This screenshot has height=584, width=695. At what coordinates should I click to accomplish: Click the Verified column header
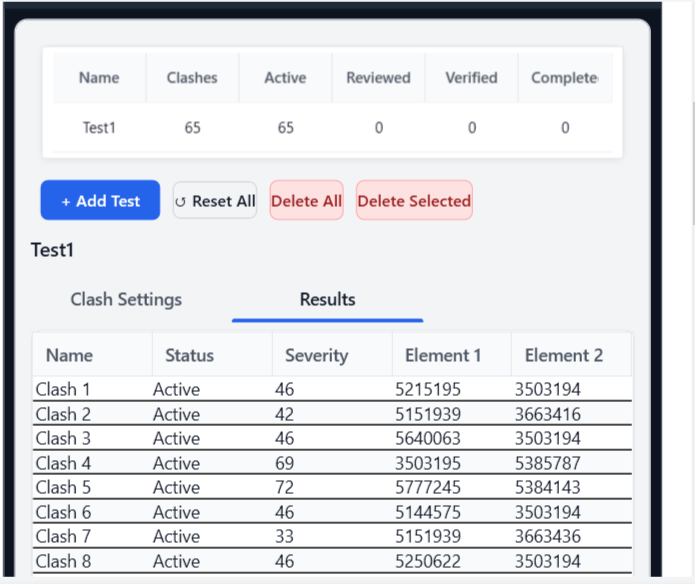[472, 78]
